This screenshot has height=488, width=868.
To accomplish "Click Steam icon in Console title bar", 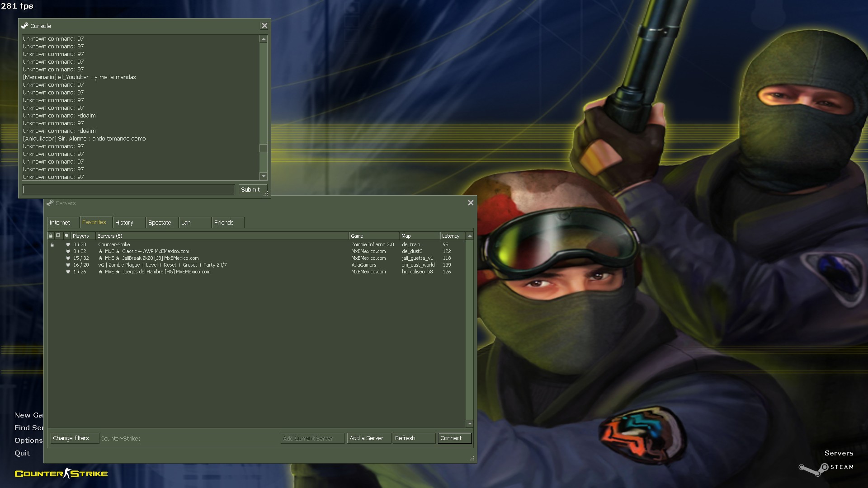I will [24, 26].
